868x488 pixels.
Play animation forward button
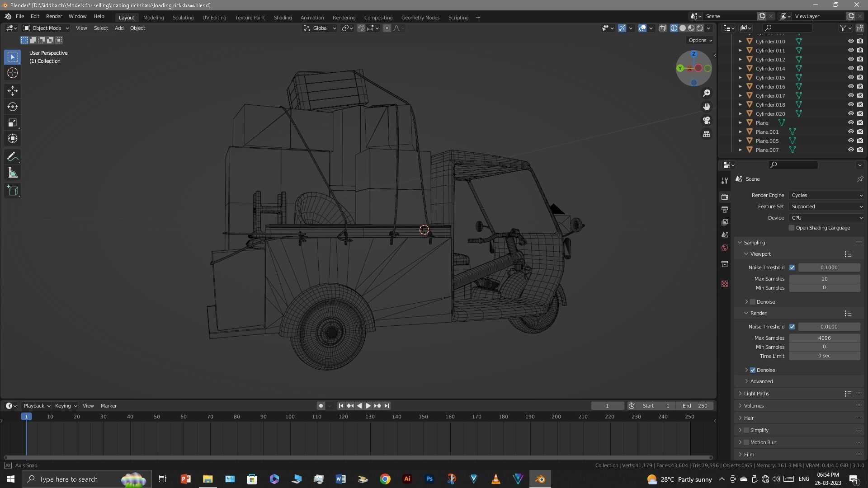pos(368,406)
